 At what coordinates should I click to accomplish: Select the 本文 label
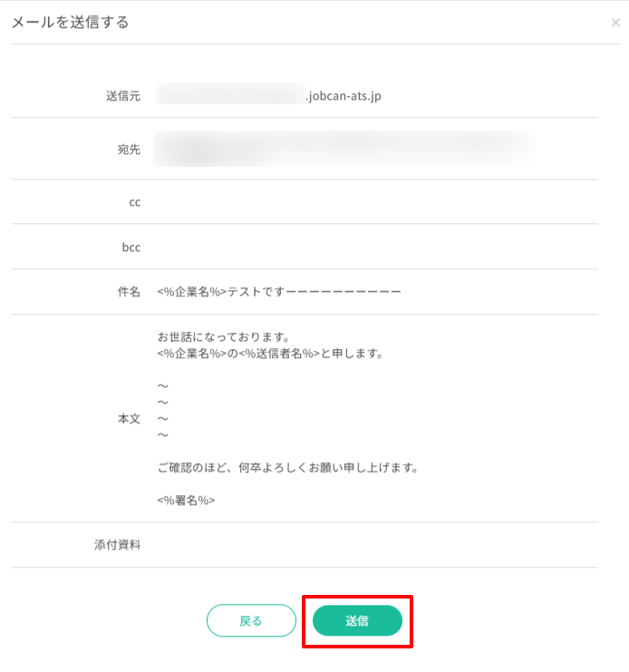pos(129,419)
